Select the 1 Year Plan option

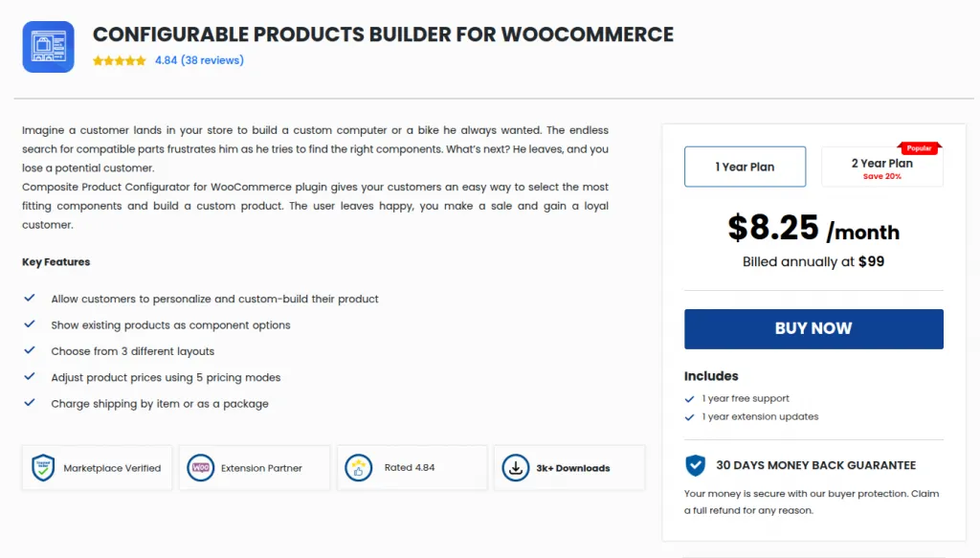tap(745, 167)
